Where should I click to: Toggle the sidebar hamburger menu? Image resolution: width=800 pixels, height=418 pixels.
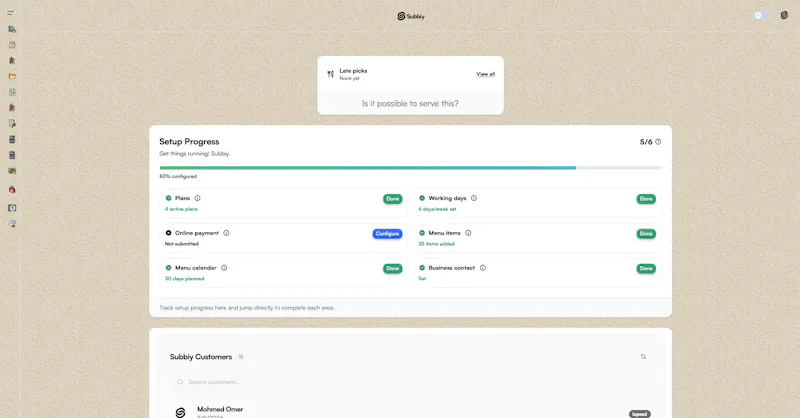click(x=10, y=13)
